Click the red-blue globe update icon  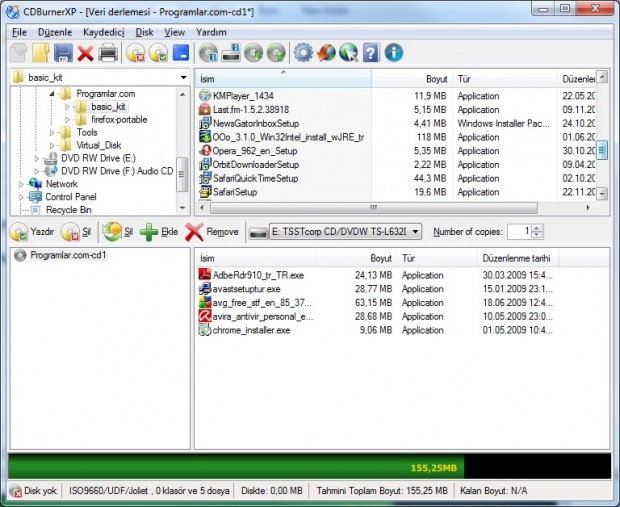tap(326, 53)
